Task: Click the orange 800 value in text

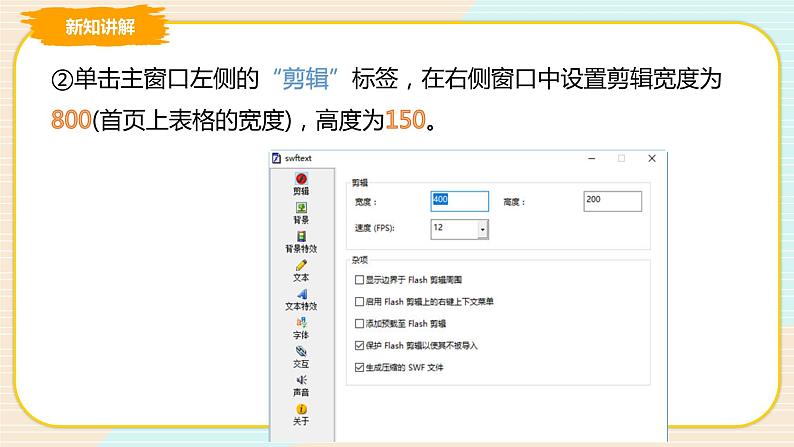Action: (71, 120)
